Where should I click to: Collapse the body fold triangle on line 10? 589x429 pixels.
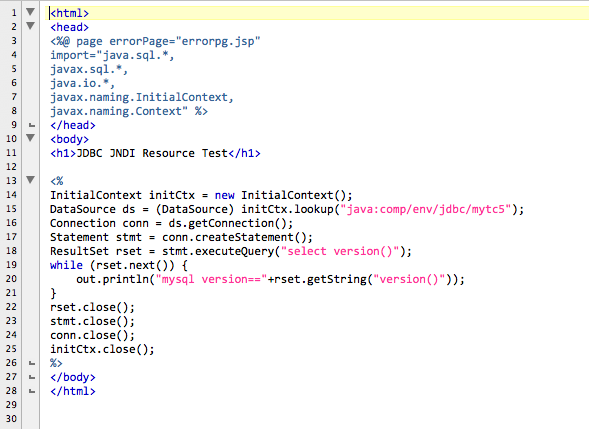[x=30, y=138]
